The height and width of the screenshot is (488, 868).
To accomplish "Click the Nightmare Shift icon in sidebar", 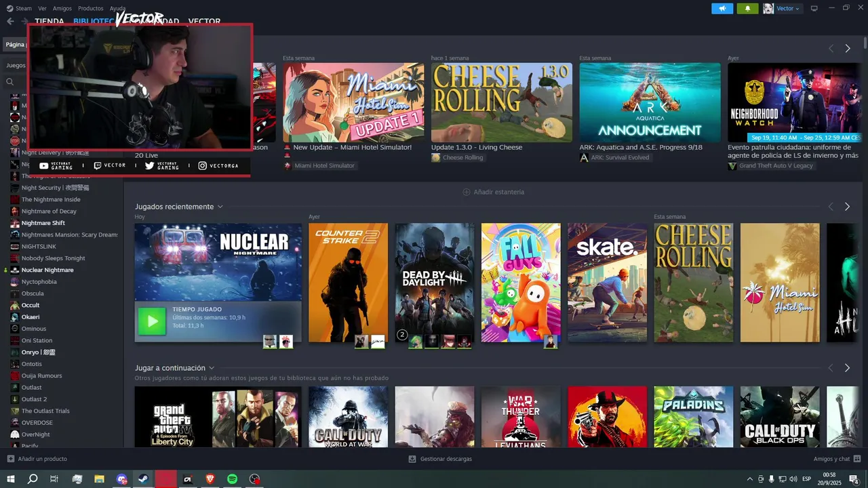I will (15, 223).
